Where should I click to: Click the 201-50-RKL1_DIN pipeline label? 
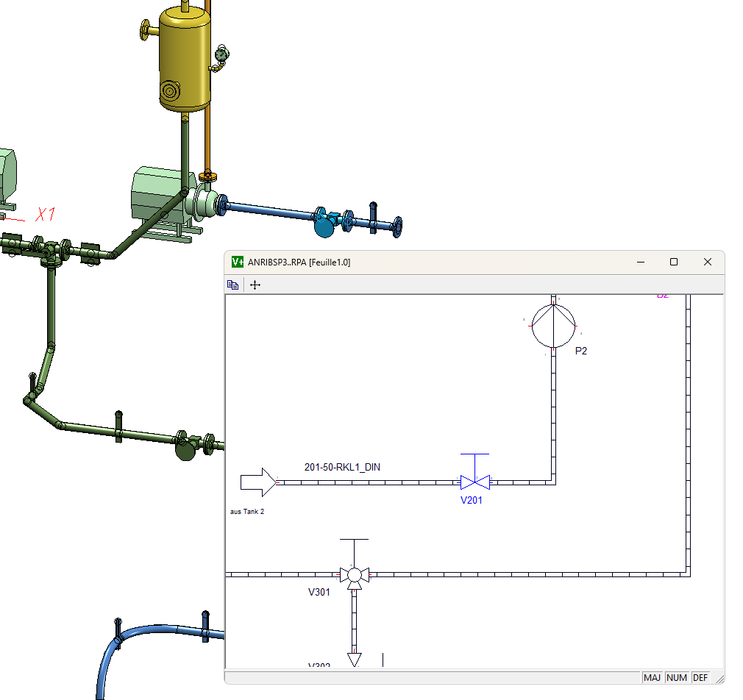coord(342,467)
